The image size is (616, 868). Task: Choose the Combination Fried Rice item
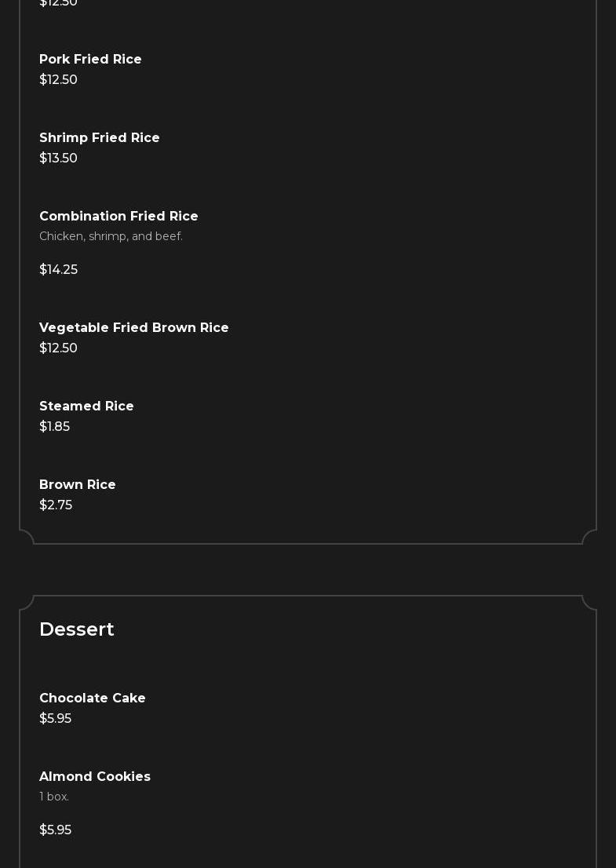[x=118, y=217]
